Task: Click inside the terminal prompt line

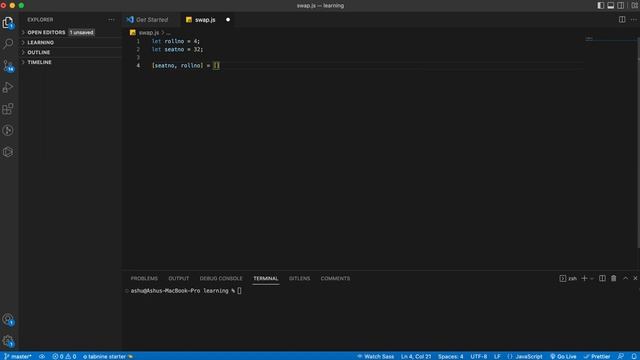Action: (x=186, y=291)
